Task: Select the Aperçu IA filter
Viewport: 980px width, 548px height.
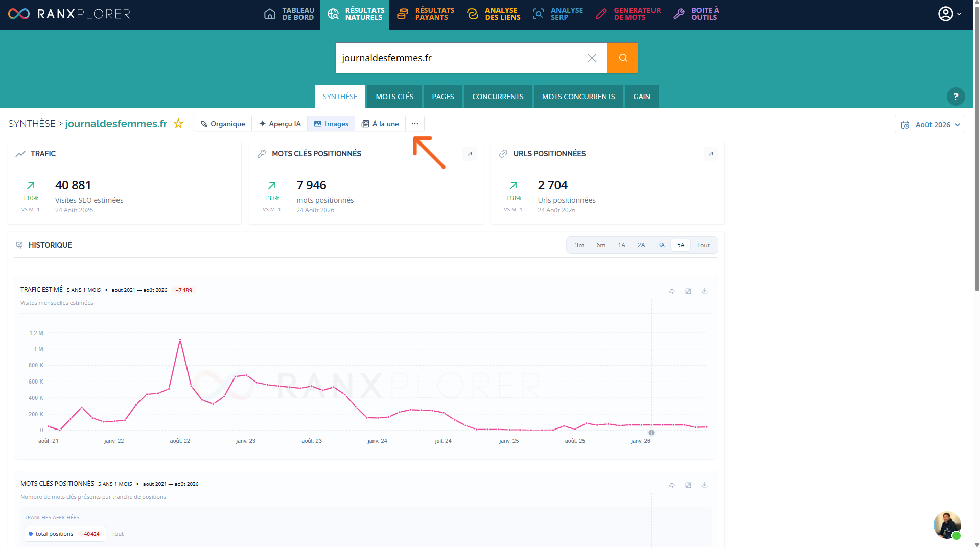Action: pos(279,124)
